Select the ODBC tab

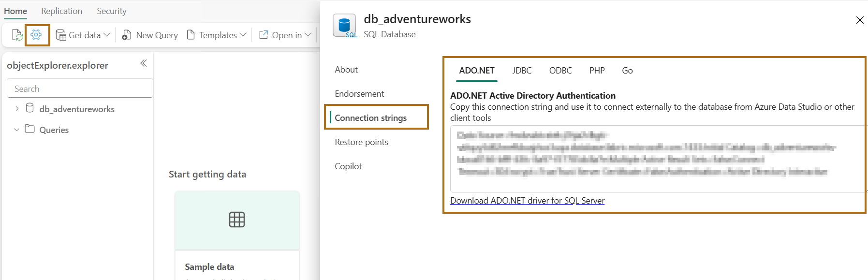coord(560,71)
